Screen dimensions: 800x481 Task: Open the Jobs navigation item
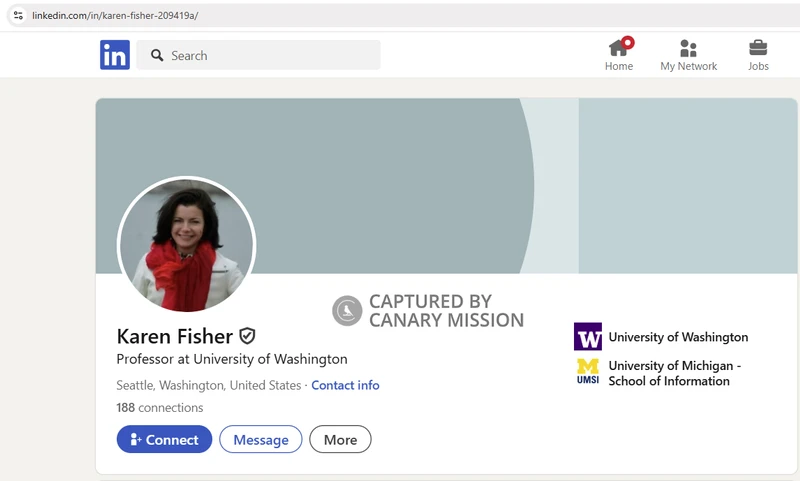pyautogui.click(x=758, y=55)
